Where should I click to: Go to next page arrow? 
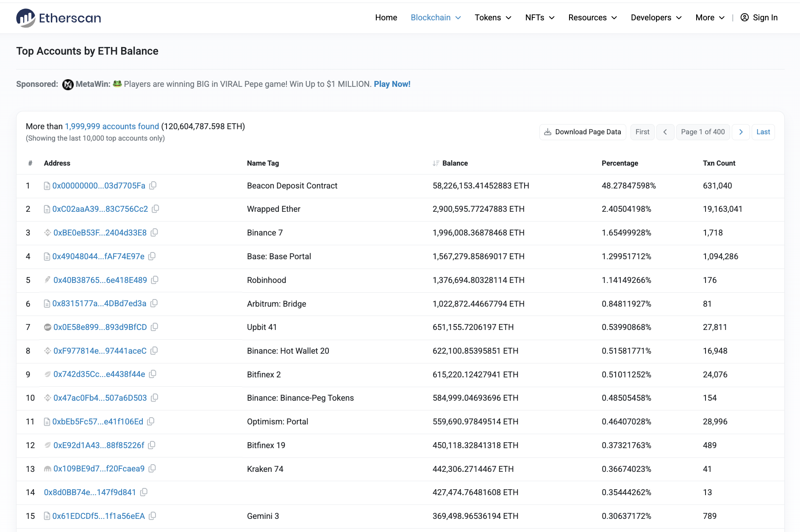coord(741,132)
